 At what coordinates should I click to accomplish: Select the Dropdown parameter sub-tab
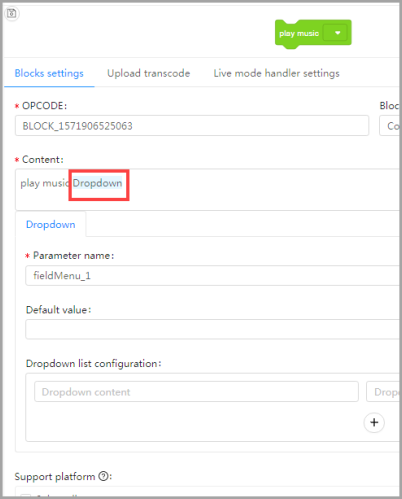tap(51, 225)
